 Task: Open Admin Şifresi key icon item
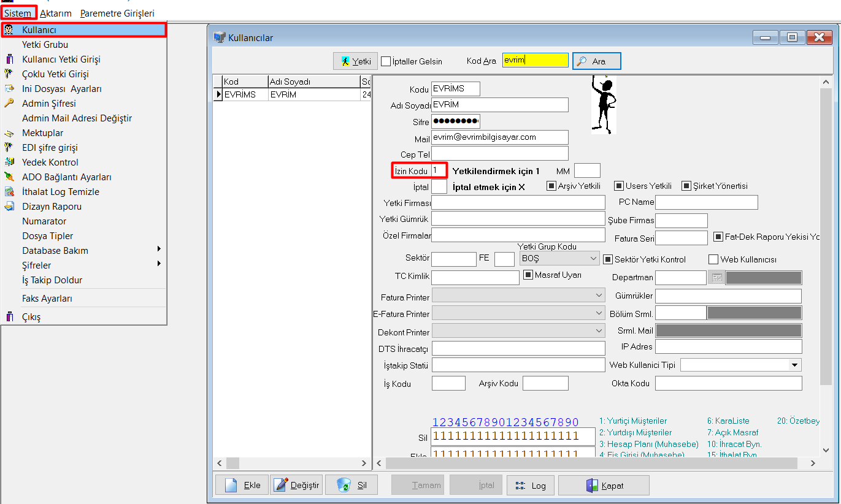(x=9, y=104)
